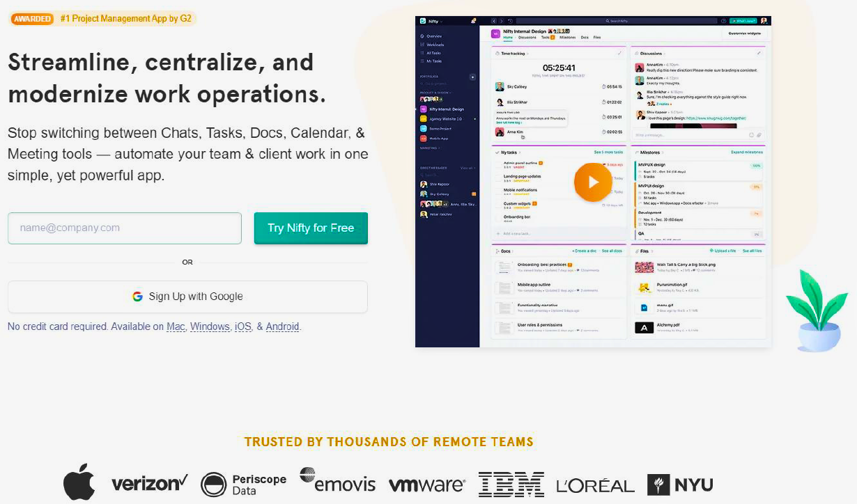The image size is (857, 504).
Task: Click the orange AWARDED badge
Action: tap(32, 19)
